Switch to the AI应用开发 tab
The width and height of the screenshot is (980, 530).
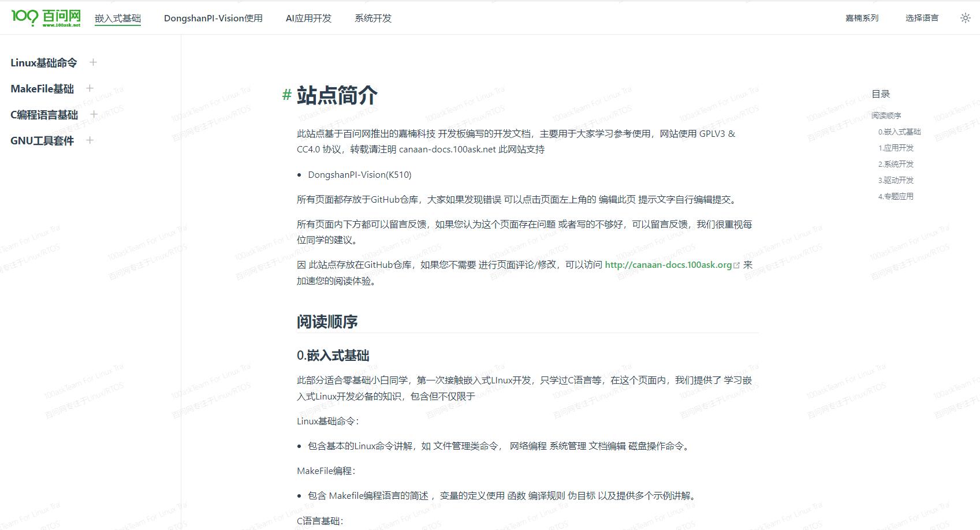(x=308, y=18)
